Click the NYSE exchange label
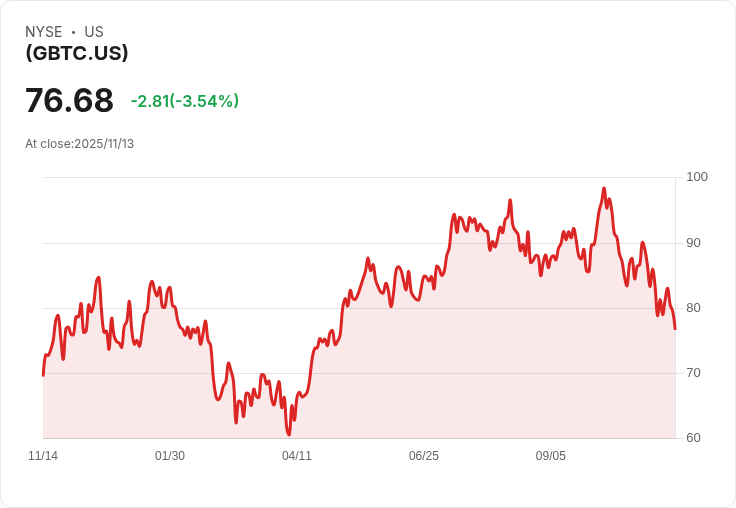 coord(44,32)
